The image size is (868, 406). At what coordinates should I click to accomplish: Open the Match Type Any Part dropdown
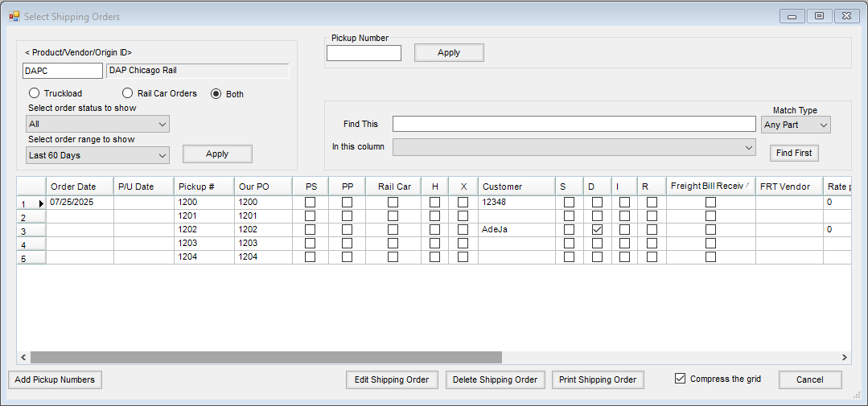[x=796, y=125]
